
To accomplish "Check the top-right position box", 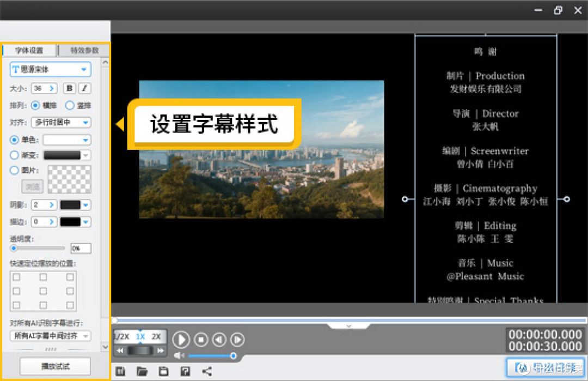I will pos(70,277).
